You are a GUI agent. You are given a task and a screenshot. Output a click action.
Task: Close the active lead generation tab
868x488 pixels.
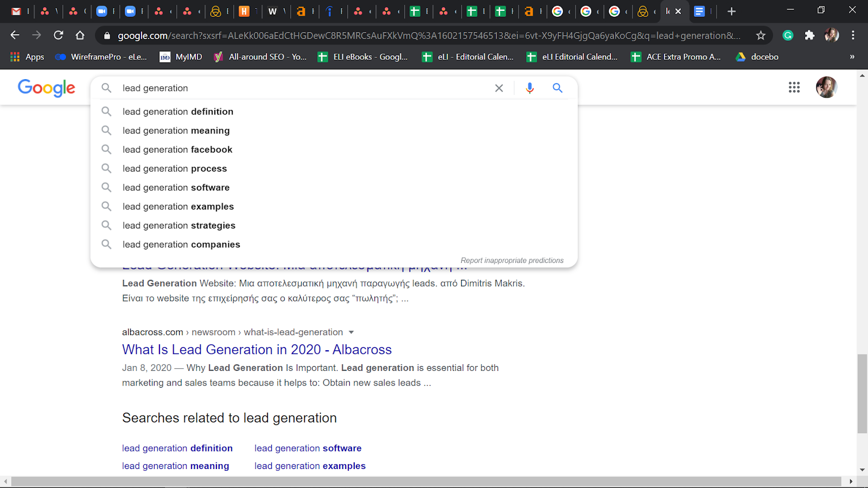tap(678, 11)
